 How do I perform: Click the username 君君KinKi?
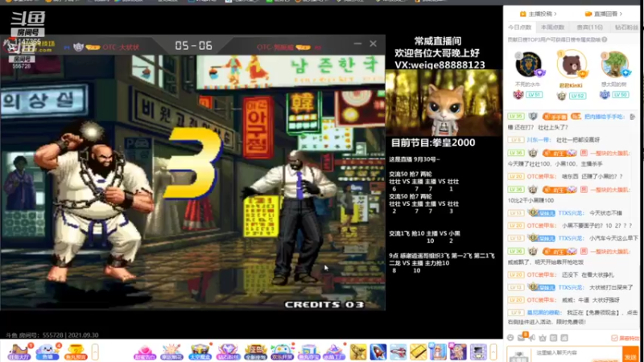(571, 85)
